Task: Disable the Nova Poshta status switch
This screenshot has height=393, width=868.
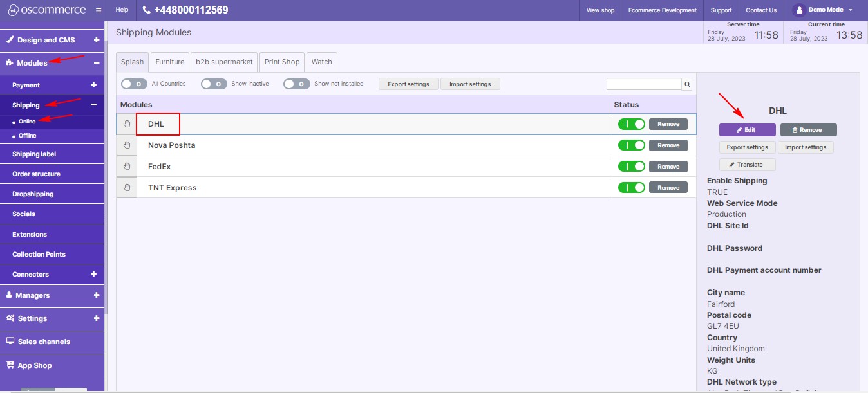Action: (632, 145)
